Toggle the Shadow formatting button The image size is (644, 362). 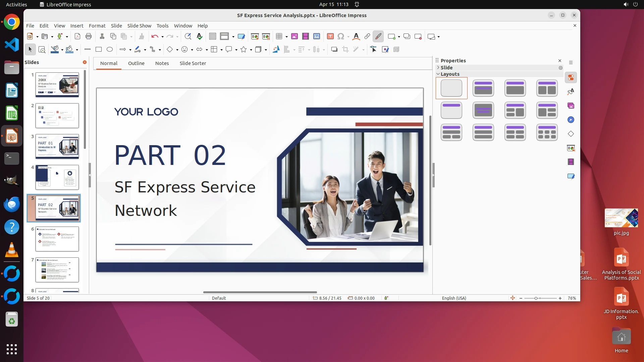click(x=334, y=50)
